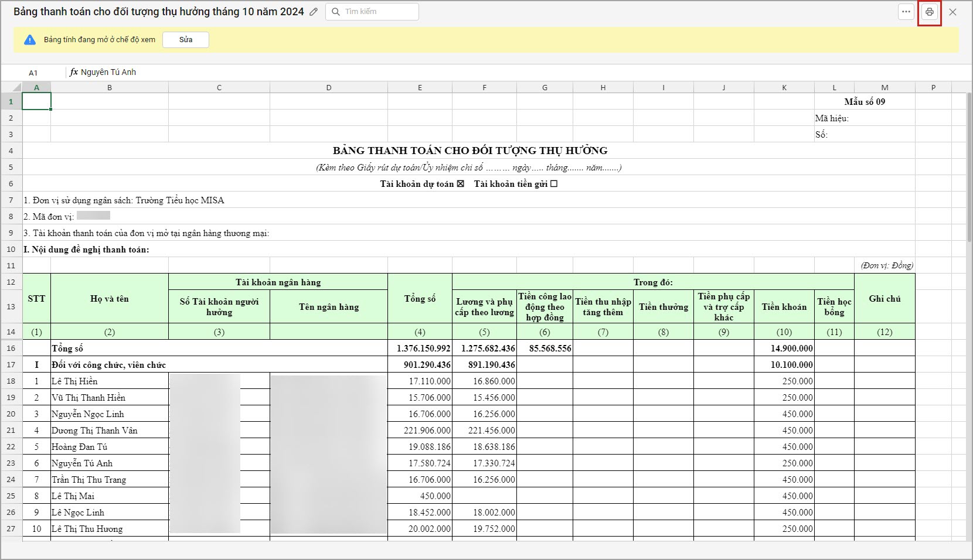Click the name cell 'Hoàng Đan Tú'
Viewport: 973px width, 560px height.
110,446
